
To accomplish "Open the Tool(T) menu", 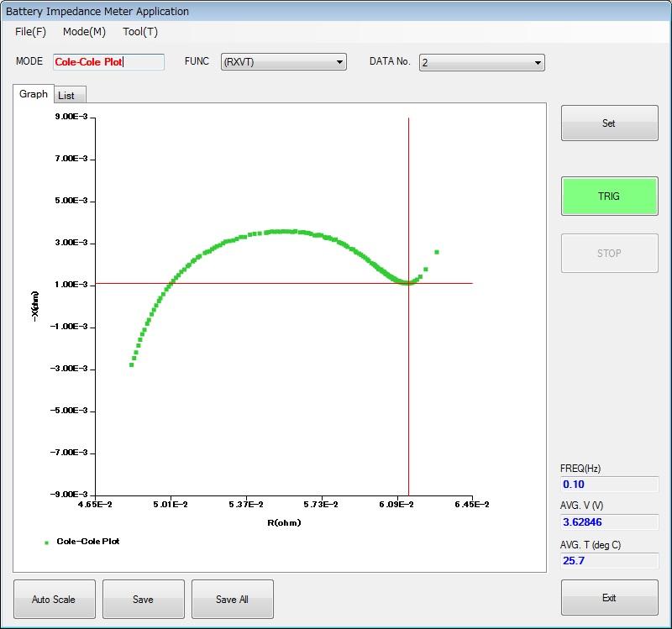I will (x=140, y=32).
